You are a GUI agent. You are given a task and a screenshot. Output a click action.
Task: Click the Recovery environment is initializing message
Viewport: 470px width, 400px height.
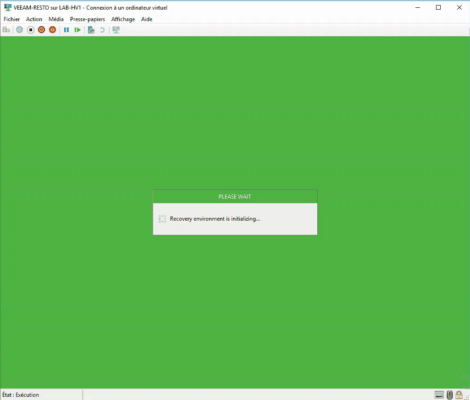[x=215, y=219]
